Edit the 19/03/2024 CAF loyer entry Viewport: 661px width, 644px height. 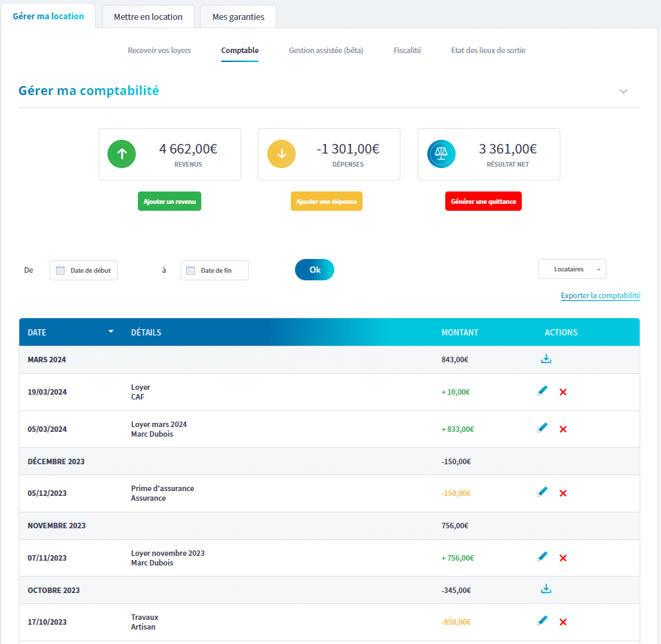(x=542, y=391)
